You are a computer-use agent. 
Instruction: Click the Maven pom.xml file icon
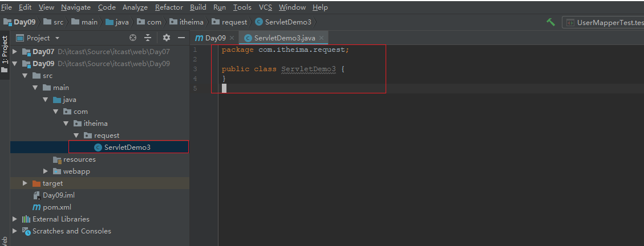tap(37, 207)
